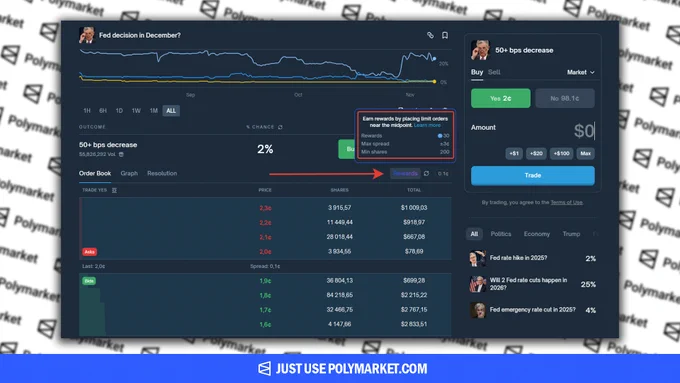The width and height of the screenshot is (680, 383).
Task: Select the 6H chart range
Action: (x=103, y=111)
